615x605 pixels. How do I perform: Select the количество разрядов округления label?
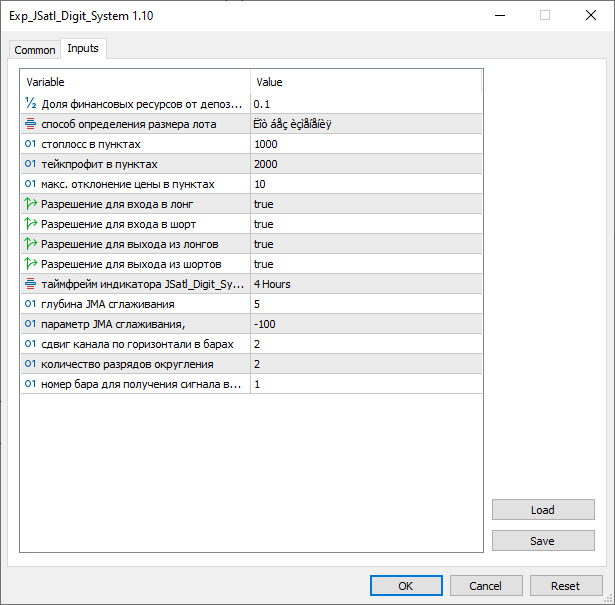127,364
